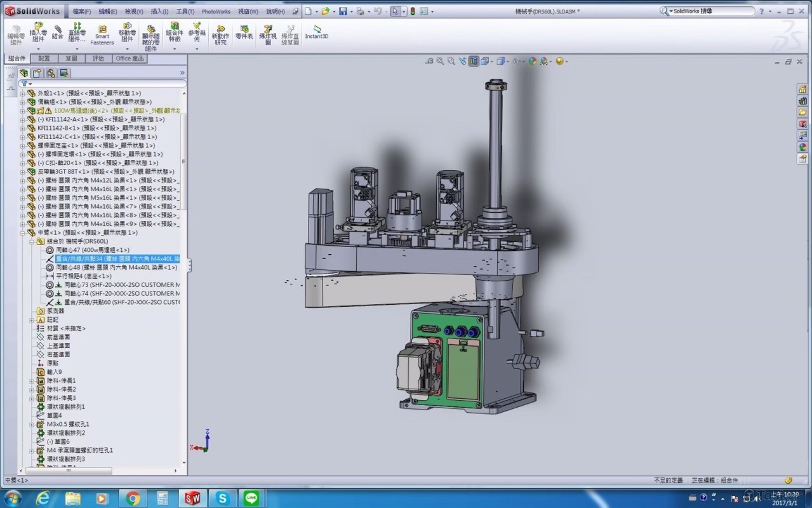Open the PropertyManager panel tab icon
The height and width of the screenshot is (508, 812).
pos(37,73)
